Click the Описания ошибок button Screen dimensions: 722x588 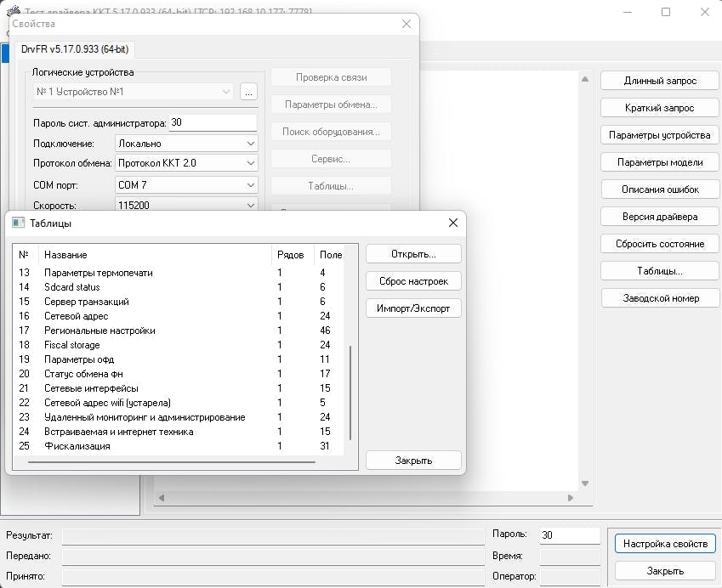[660, 189]
